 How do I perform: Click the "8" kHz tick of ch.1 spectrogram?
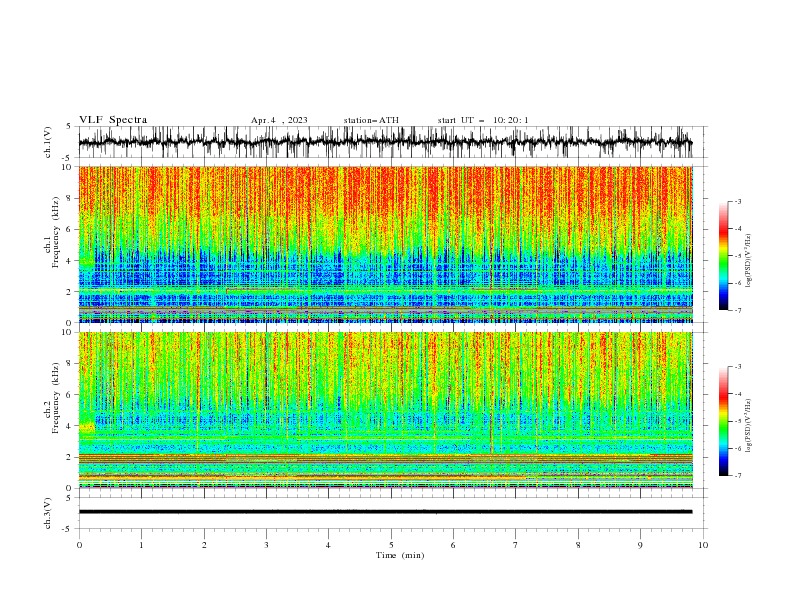(69, 198)
